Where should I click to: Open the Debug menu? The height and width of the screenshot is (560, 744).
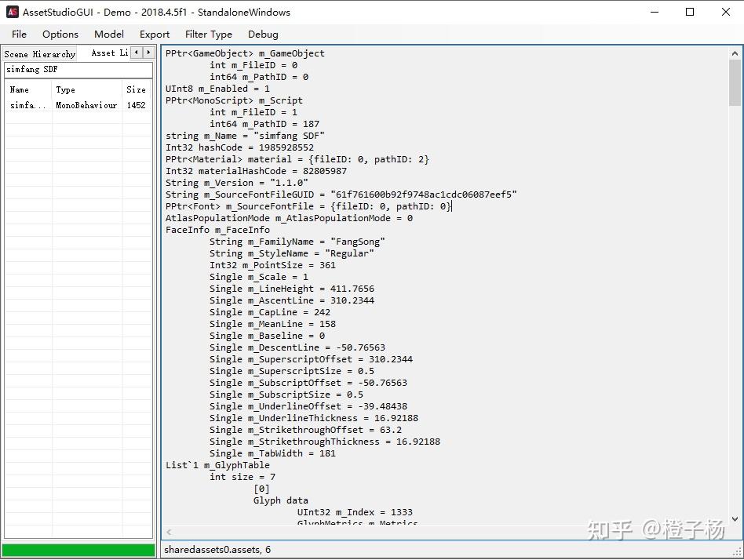coord(263,34)
